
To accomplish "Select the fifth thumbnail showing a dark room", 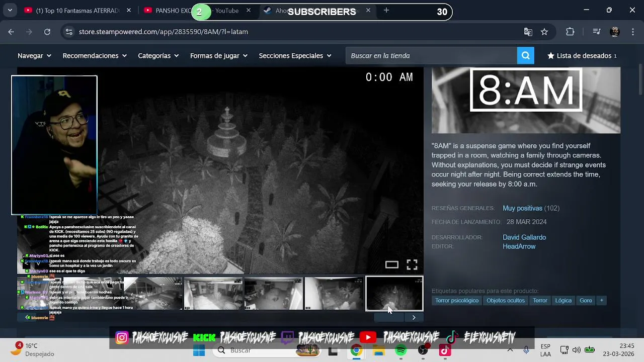I will (274, 294).
